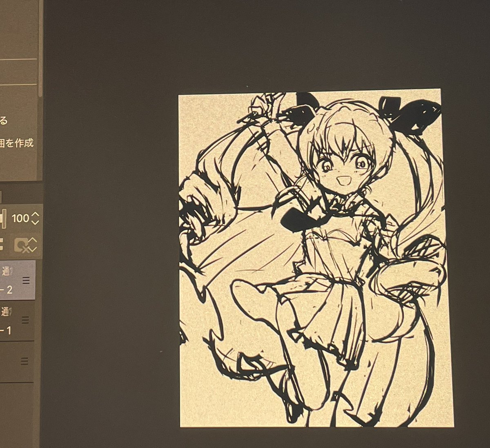Click the grip handle icon on layer 1
The image size is (490, 448).
pyautogui.click(x=25, y=321)
